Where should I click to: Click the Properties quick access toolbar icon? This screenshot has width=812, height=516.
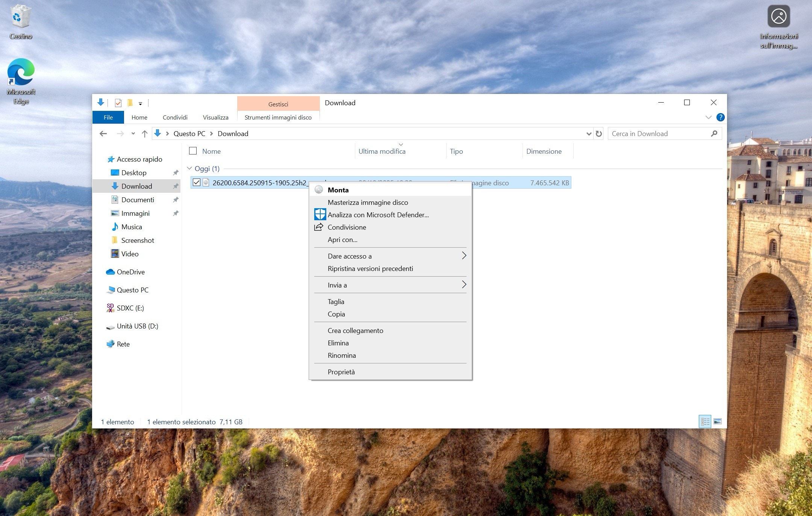pyautogui.click(x=118, y=103)
